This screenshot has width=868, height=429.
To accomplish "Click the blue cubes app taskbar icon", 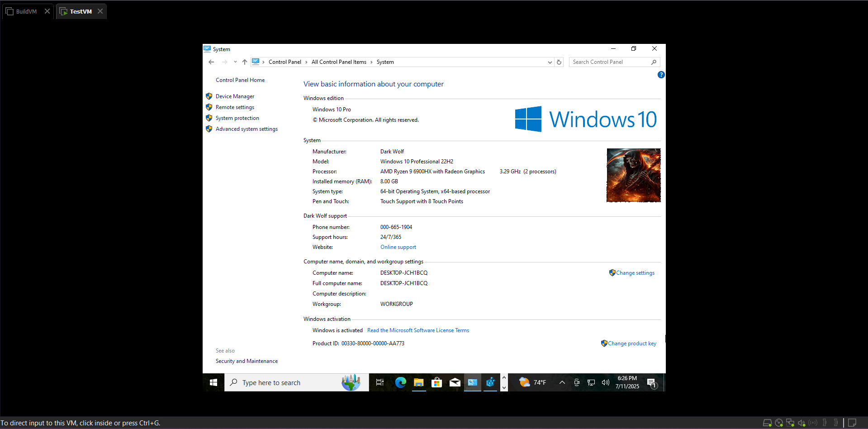I will [x=490, y=382].
